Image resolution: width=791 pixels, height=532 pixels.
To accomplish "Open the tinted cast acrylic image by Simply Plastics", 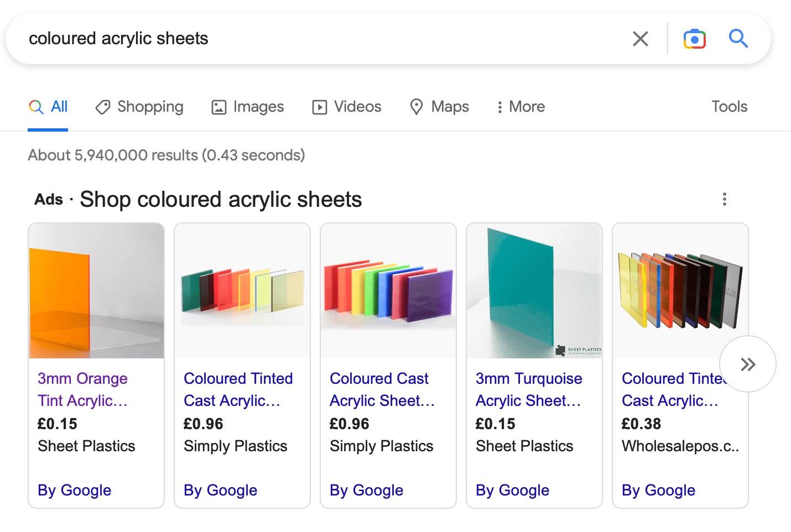I will coord(242,291).
